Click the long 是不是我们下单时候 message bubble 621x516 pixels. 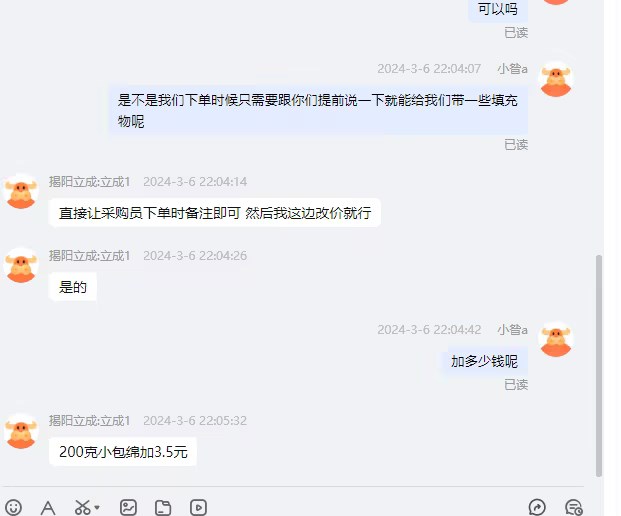click(318, 110)
